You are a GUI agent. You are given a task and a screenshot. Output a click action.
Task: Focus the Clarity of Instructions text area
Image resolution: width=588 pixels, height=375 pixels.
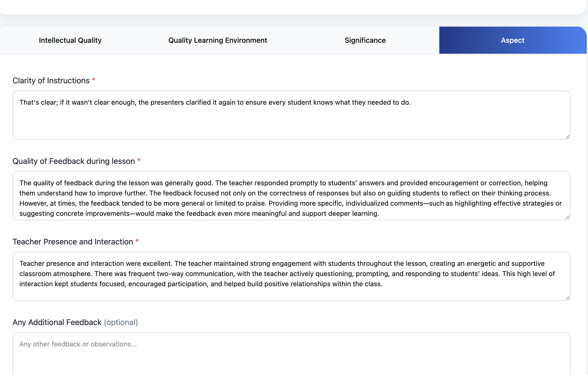(x=291, y=119)
